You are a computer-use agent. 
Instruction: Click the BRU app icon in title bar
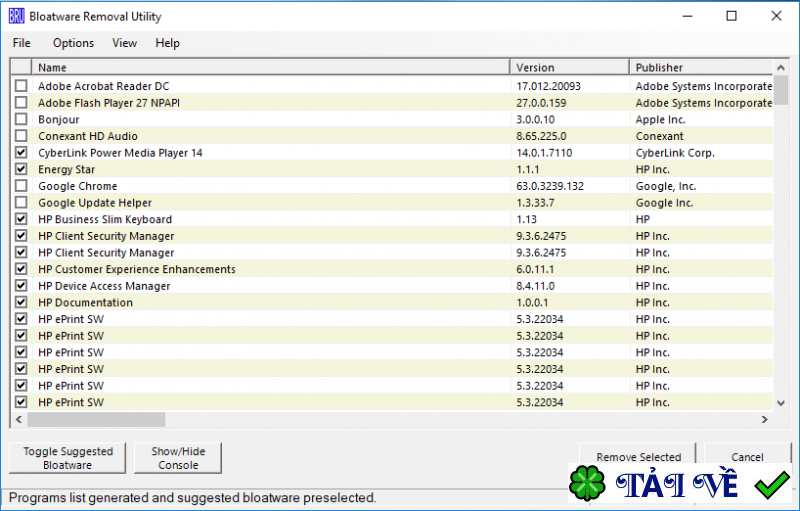pyautogui.click(x=16, y=16)
